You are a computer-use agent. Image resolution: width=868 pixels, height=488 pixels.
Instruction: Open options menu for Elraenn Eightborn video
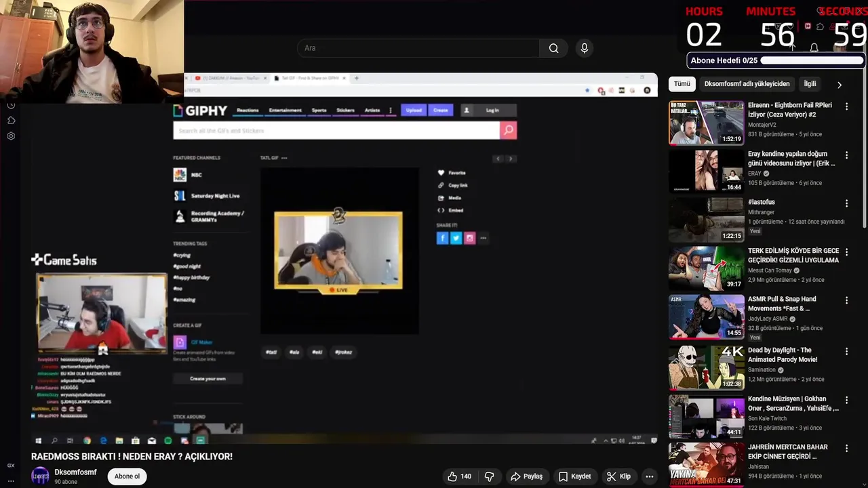click(x=846, y=106)
